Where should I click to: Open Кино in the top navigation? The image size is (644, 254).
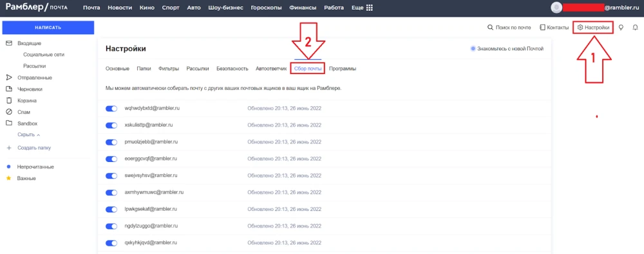click(x=147, y=8)
